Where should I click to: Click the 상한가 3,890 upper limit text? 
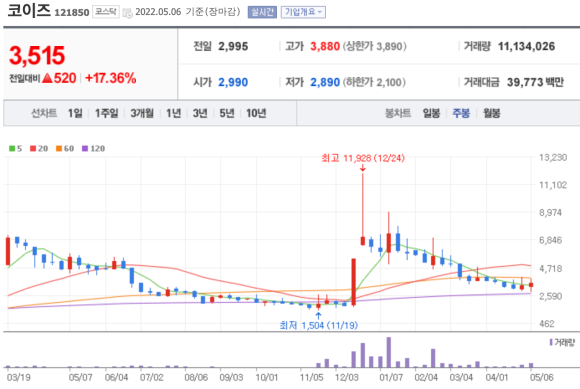pyautogui.click(x=374, y=47)
